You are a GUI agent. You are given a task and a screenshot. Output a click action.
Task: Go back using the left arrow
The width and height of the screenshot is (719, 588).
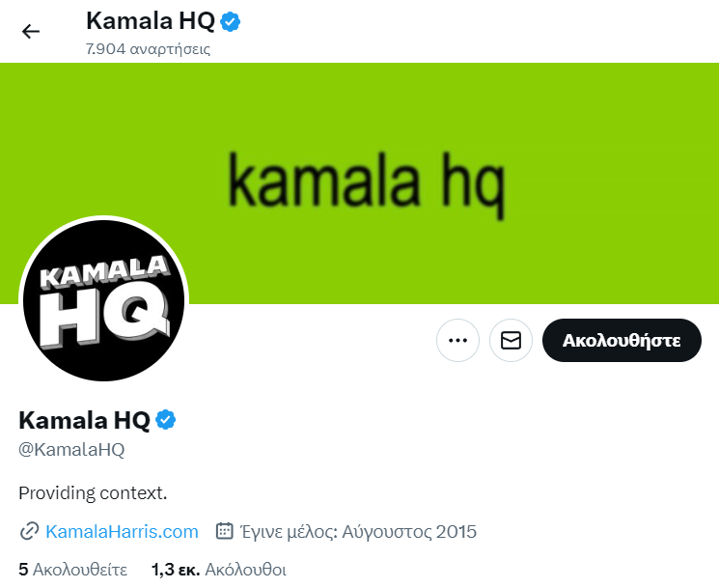pos(31,31)
